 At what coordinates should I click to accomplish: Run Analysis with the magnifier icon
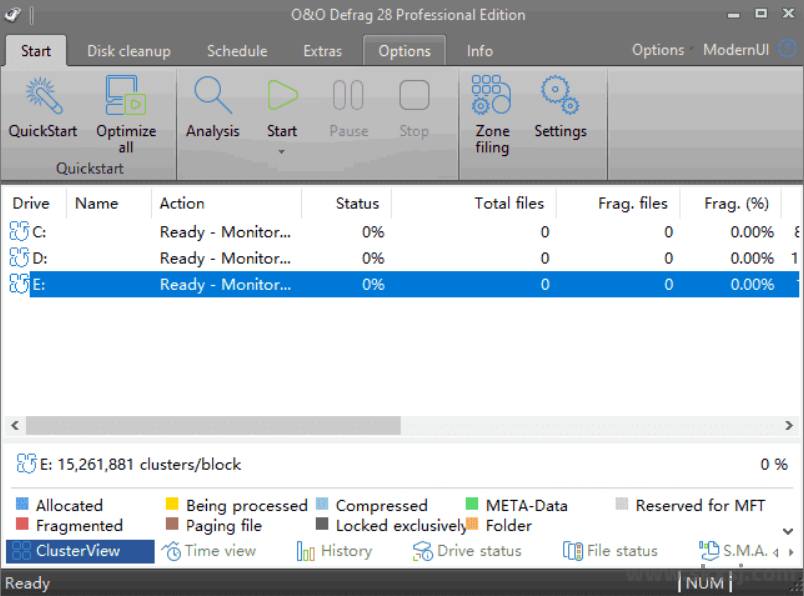[212, 97]
